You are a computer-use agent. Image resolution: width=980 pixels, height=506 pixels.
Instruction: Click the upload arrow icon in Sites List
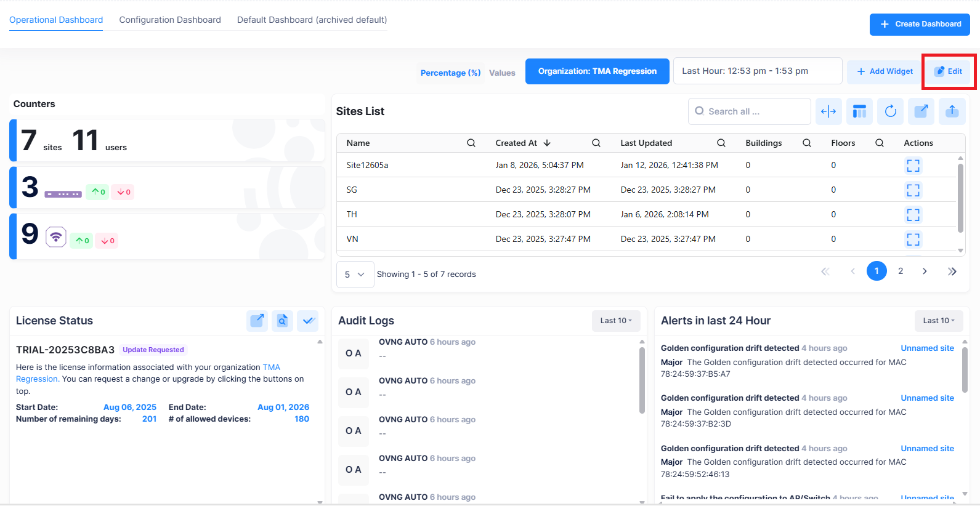pyautogui.click(x=952, y=111)
